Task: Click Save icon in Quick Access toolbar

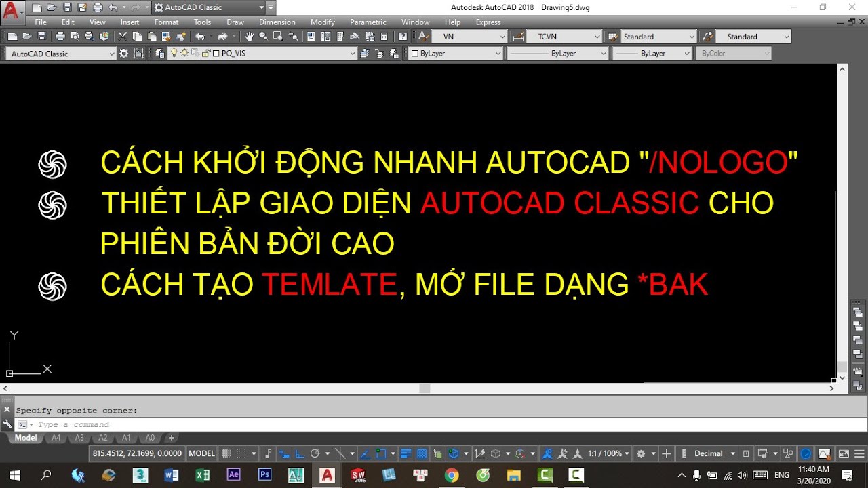Action: point(66,8)
